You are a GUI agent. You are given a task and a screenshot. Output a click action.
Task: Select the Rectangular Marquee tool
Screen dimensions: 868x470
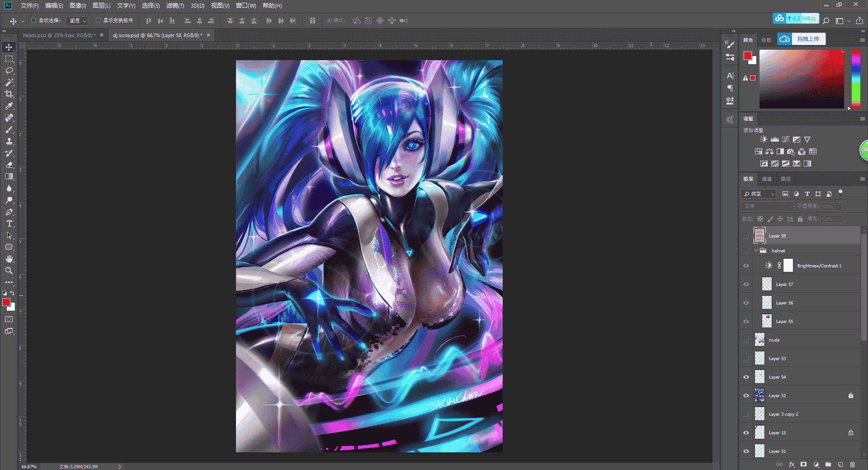pos(9,59)
